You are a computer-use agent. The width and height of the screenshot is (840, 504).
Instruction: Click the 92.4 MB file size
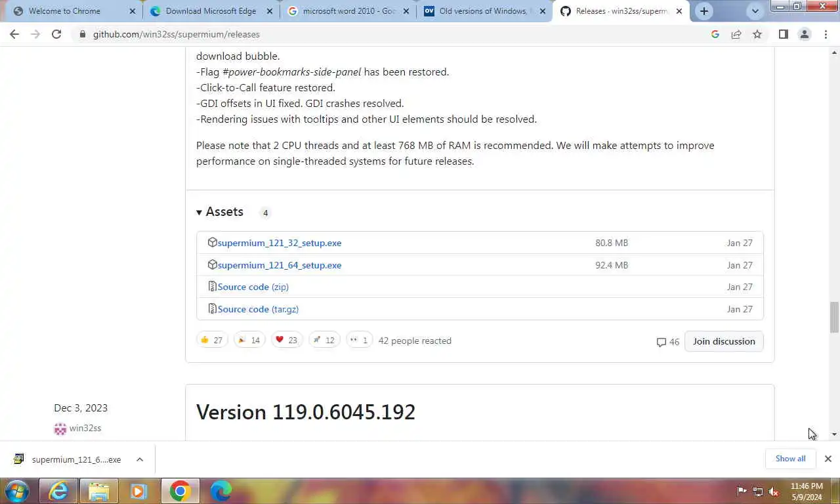(x=612, y=265)
